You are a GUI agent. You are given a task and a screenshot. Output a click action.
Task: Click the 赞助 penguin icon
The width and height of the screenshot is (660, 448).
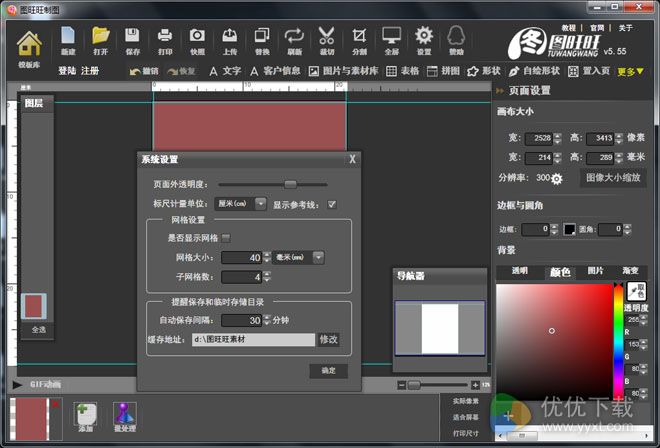[456, 35]
